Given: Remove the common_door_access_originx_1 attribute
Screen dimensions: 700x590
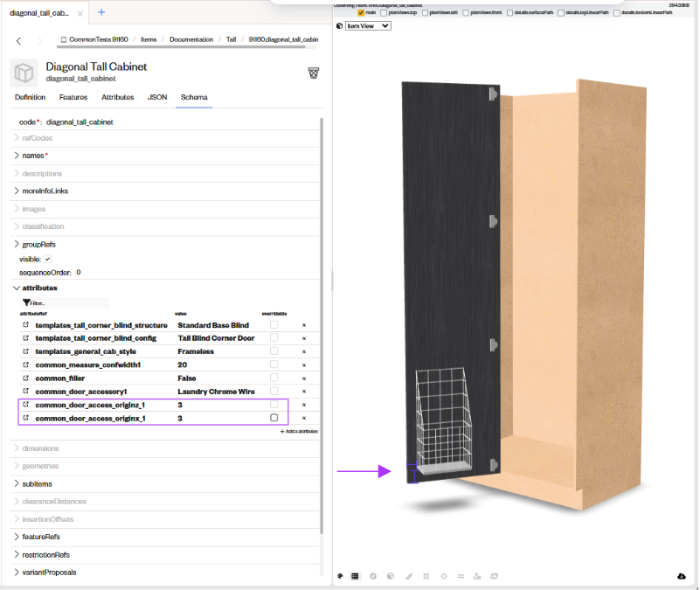Looking at the screenshot, I should [x=304, y=418].
